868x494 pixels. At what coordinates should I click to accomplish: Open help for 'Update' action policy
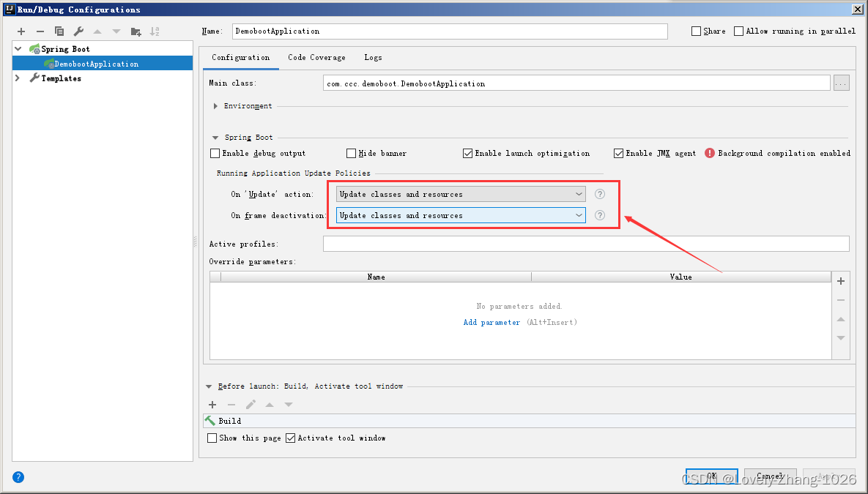coord(599,194)
